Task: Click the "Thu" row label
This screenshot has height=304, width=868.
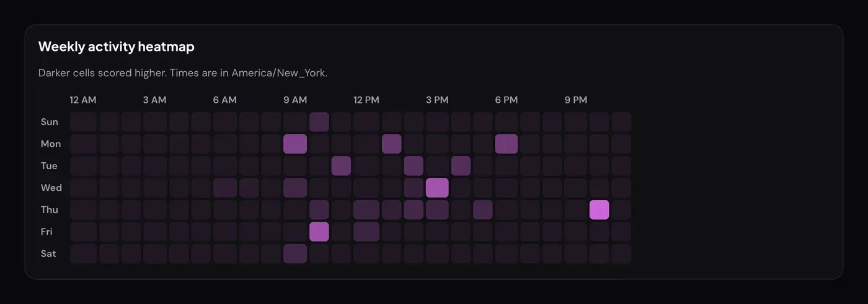Action: point(50,210)
